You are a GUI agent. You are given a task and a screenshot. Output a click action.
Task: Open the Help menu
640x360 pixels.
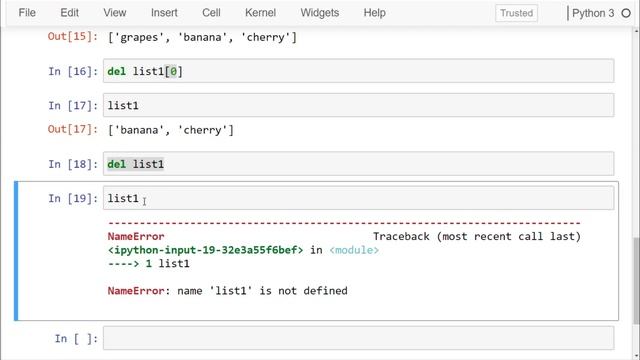(374, 13)
